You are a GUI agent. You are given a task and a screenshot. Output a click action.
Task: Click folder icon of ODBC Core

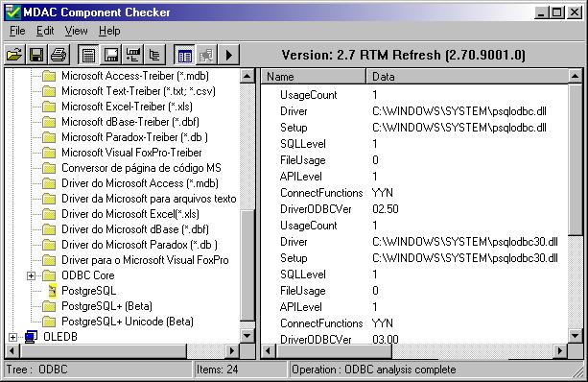coord(49,275)
